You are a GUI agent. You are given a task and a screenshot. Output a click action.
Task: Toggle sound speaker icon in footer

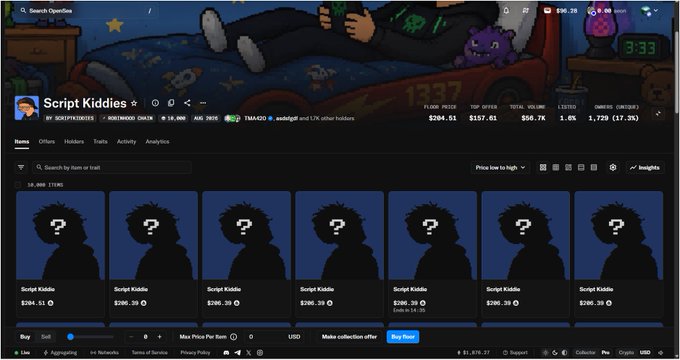(661, 353)
